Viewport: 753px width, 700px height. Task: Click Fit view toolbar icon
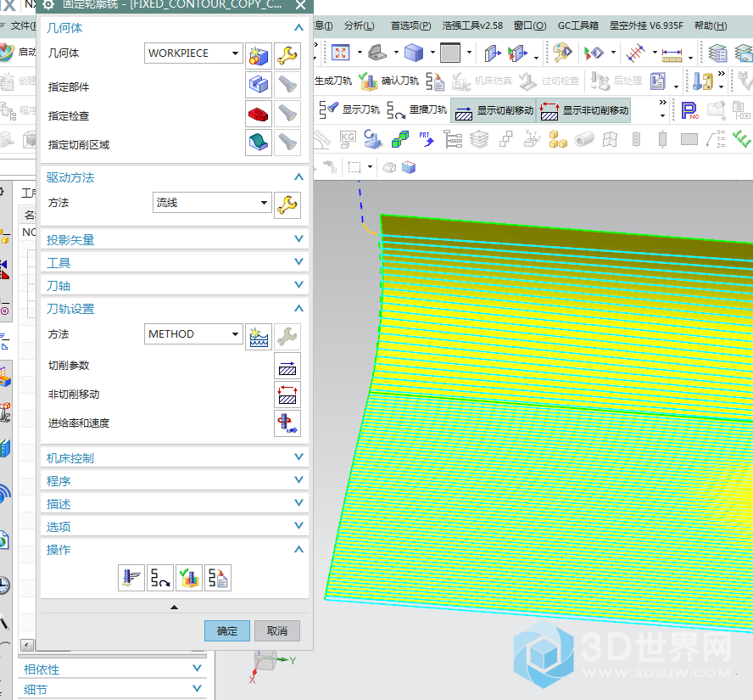[341, 53]
